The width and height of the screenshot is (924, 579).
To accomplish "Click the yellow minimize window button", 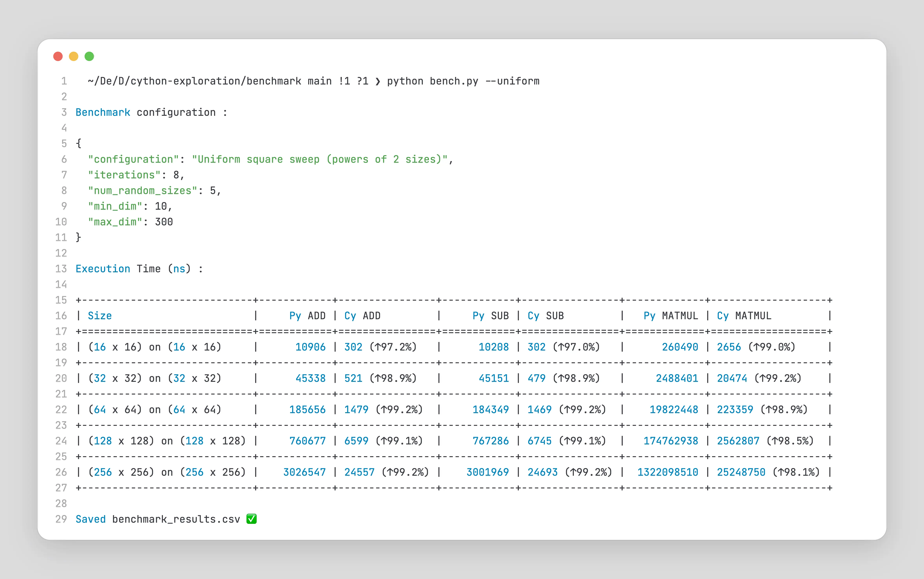I will coord(74,57).
